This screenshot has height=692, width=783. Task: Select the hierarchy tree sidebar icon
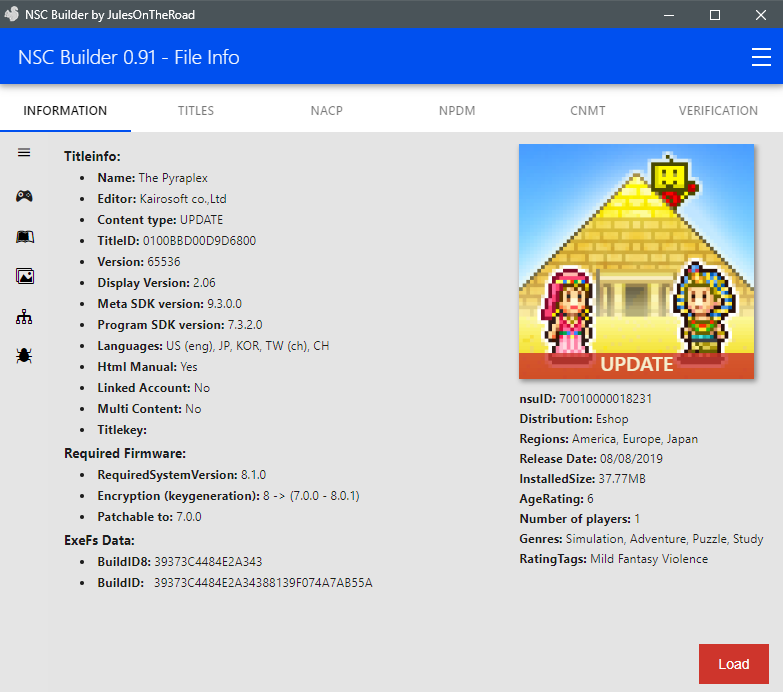point(24,317)
